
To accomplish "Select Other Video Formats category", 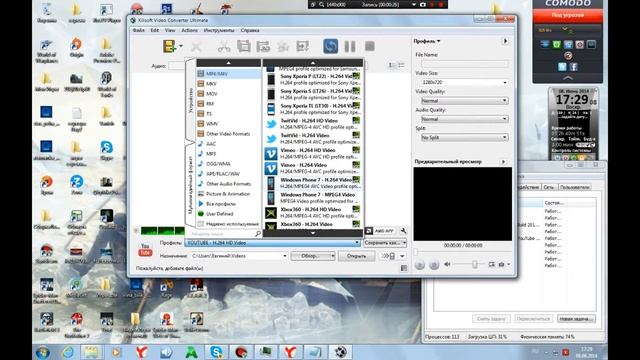I will coord(229,133).
